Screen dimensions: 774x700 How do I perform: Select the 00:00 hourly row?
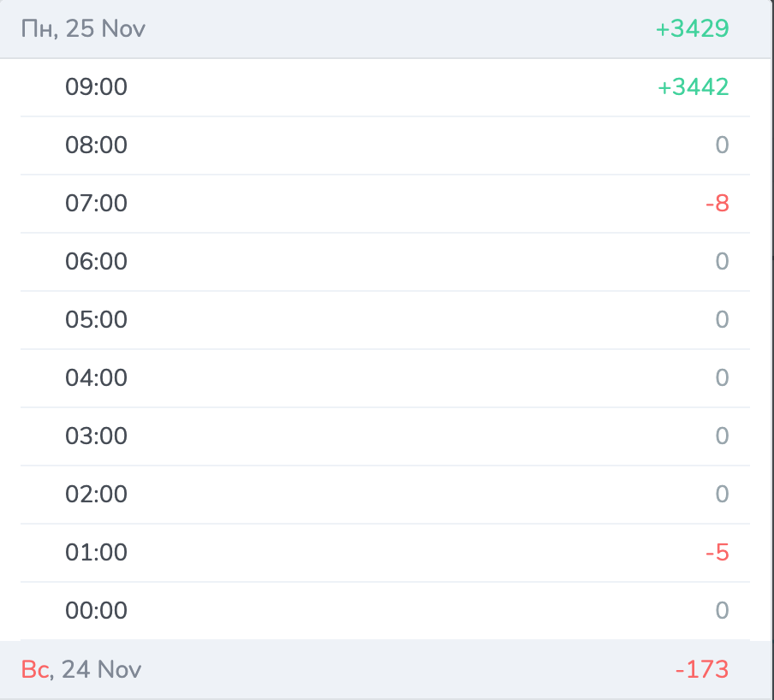pyautogui.click(x=385, y=611)
